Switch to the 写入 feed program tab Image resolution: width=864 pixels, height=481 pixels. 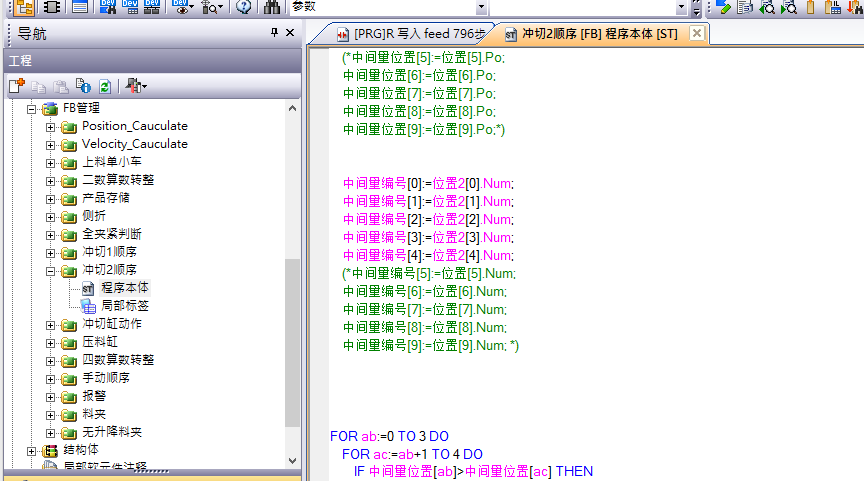click(410, 33)
